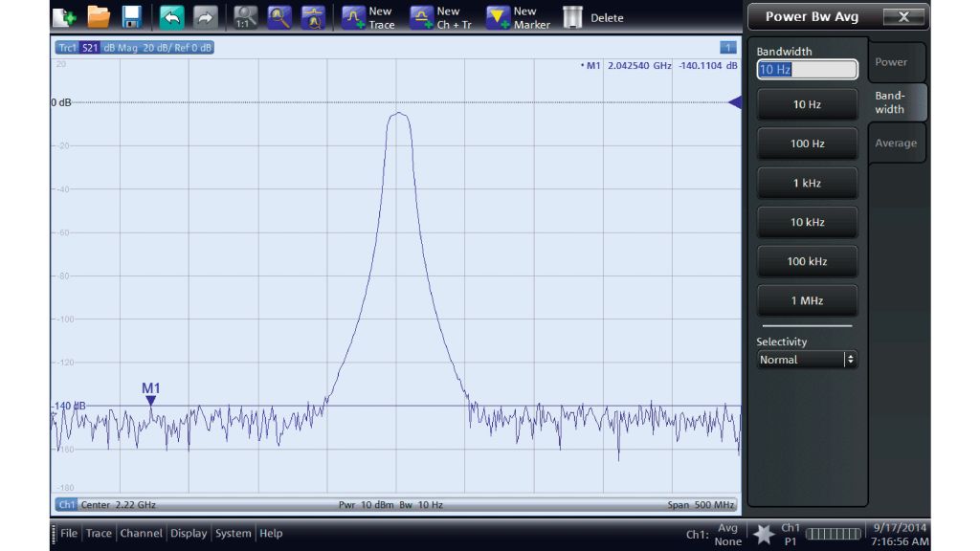980x551 pixels.
Task: Switch to the Average tab
Action: point(895,143)
